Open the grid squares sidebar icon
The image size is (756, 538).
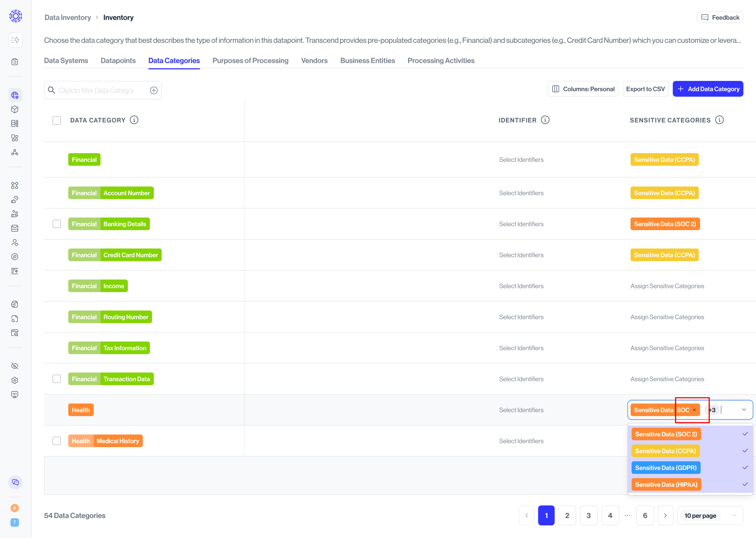pyautogui.click(x=15, y=138)
